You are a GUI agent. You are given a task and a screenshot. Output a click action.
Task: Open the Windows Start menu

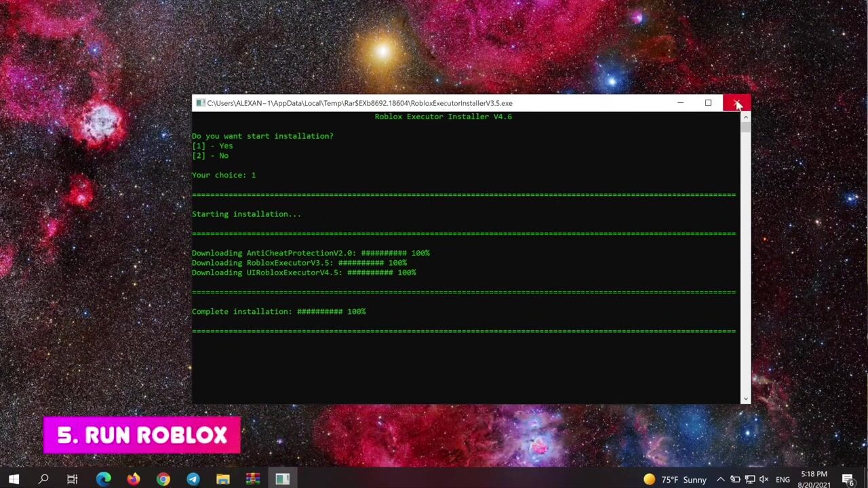14,479
